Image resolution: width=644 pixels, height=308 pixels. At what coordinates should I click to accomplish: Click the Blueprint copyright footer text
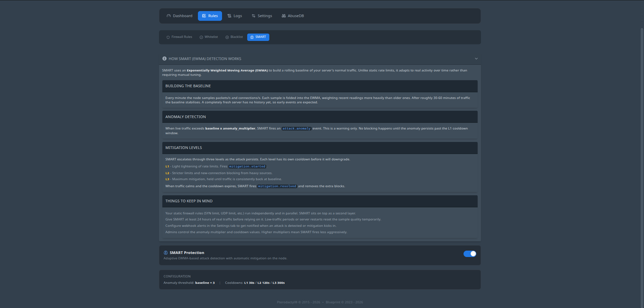345,302
